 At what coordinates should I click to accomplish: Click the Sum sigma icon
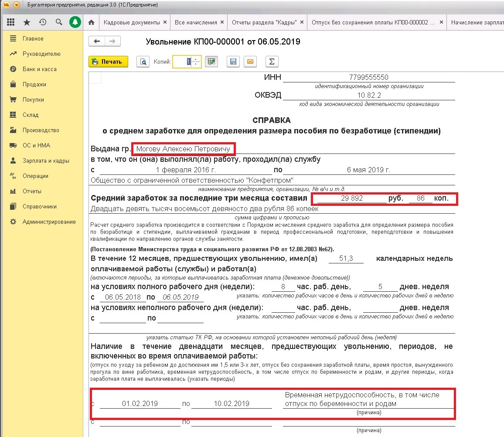coord(272,61)
